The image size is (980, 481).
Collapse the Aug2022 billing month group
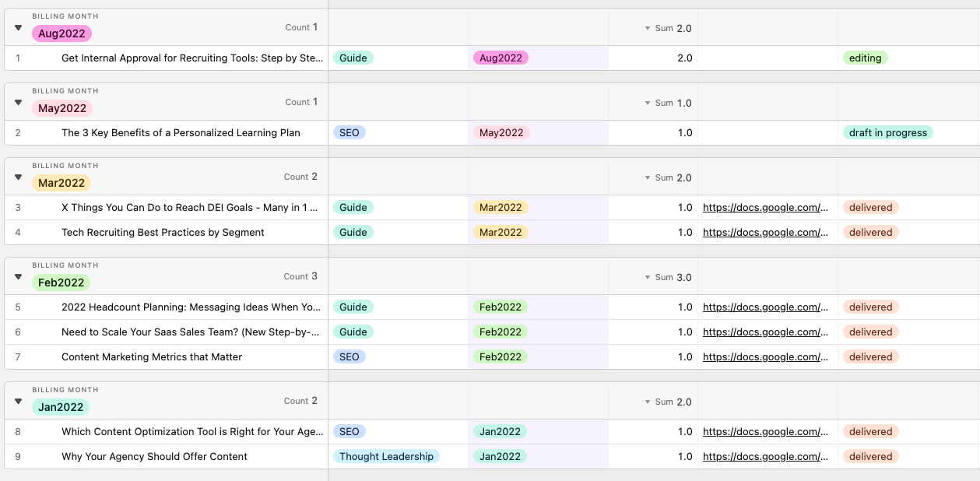pos(19,28)
